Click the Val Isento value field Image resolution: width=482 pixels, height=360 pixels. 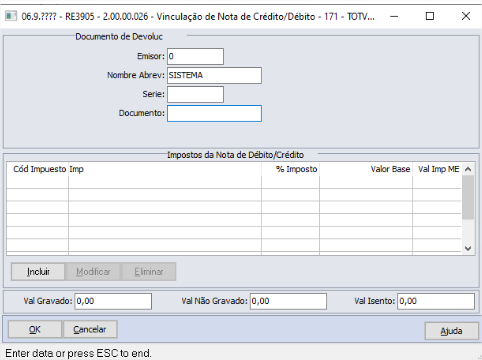point(436,301)
